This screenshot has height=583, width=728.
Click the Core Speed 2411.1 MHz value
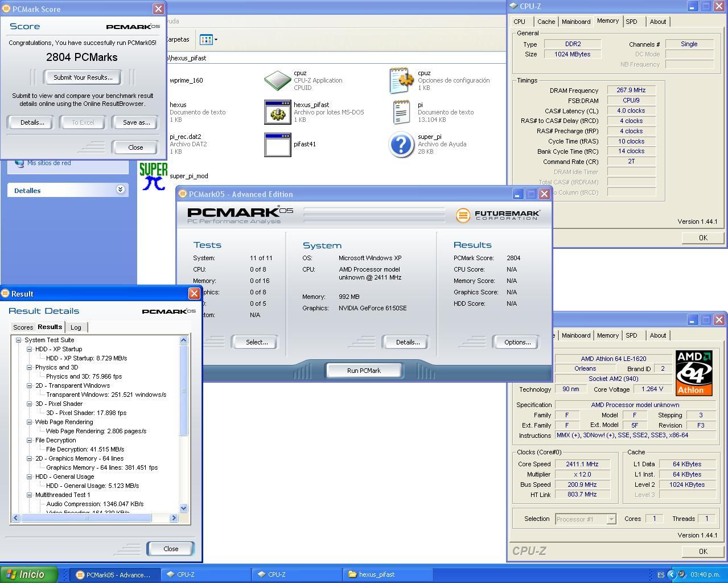coord(582,464)
